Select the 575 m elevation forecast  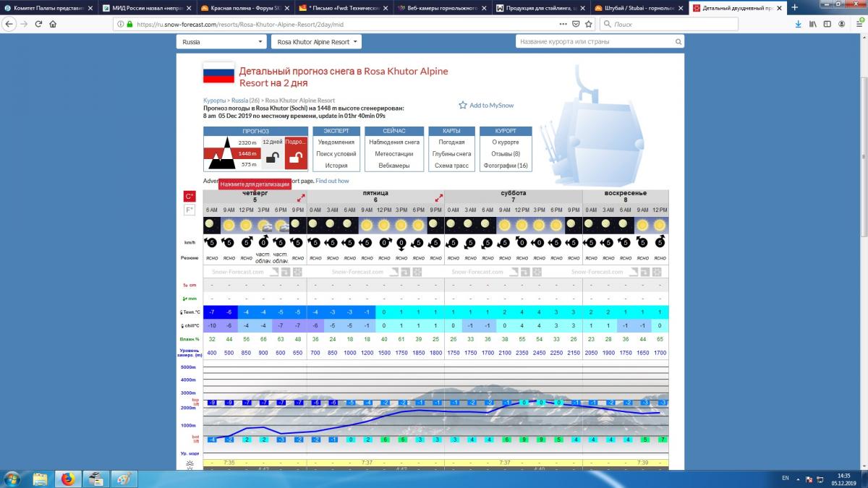[x=248, y=165]
